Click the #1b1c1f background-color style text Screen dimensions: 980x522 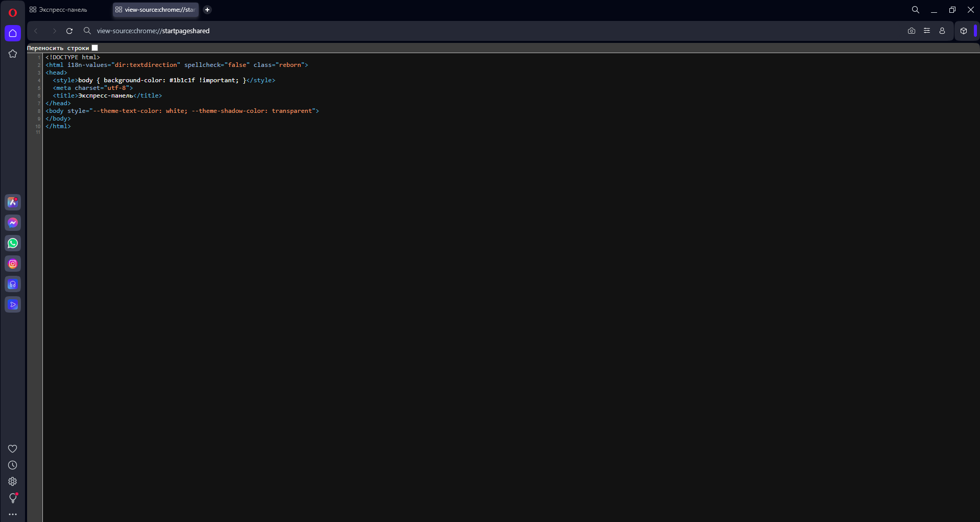pos(182,80)
